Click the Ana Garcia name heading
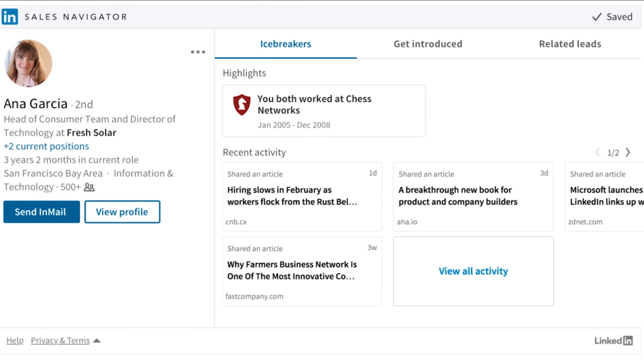Image resolution: width=644 pixels, height=362 pixels. point(36,104)
